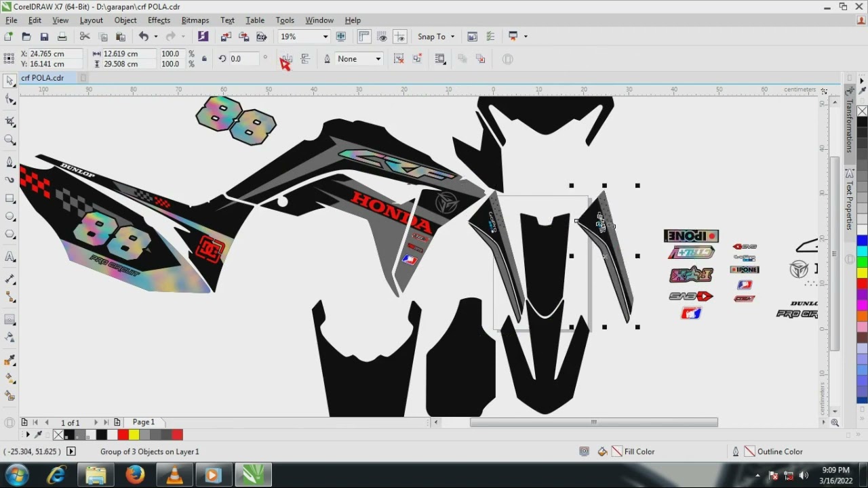Image resolution: width=868 pixels, height=488 pixels.
Task: Select the Shape edit tool
Action: pyautogui.click(x=10, y=100)
